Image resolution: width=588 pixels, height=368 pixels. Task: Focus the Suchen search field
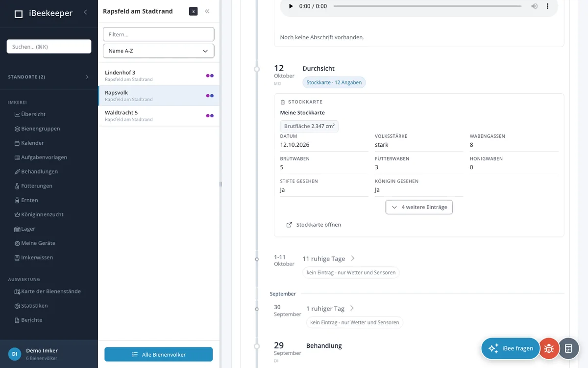pos(49,47)
